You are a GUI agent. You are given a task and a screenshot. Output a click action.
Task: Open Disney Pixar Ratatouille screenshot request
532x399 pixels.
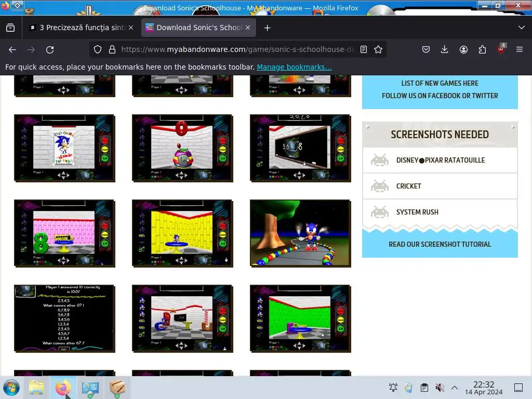[441, 160]
